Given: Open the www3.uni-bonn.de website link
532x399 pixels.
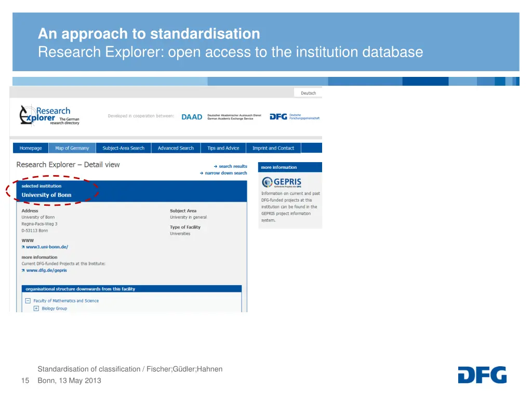Looking at the screenshot, I should (x=45, y=247).
